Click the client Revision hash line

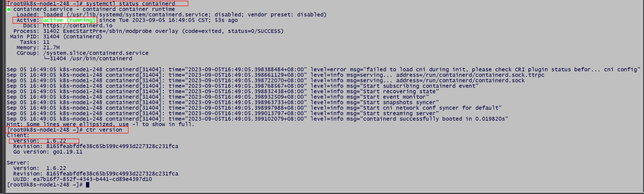click(96, 146)
